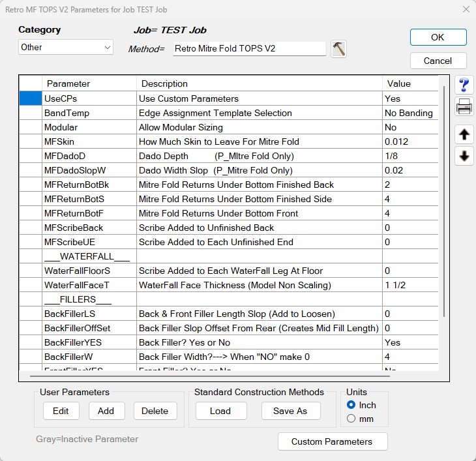Open the Category dropdown

tap(65, 47)
